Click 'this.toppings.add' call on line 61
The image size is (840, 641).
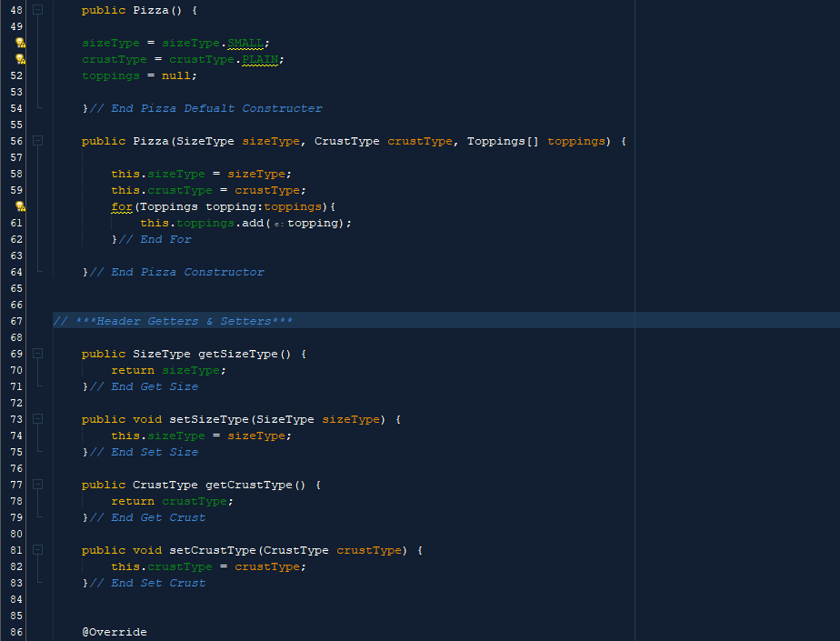pos(202,223)
